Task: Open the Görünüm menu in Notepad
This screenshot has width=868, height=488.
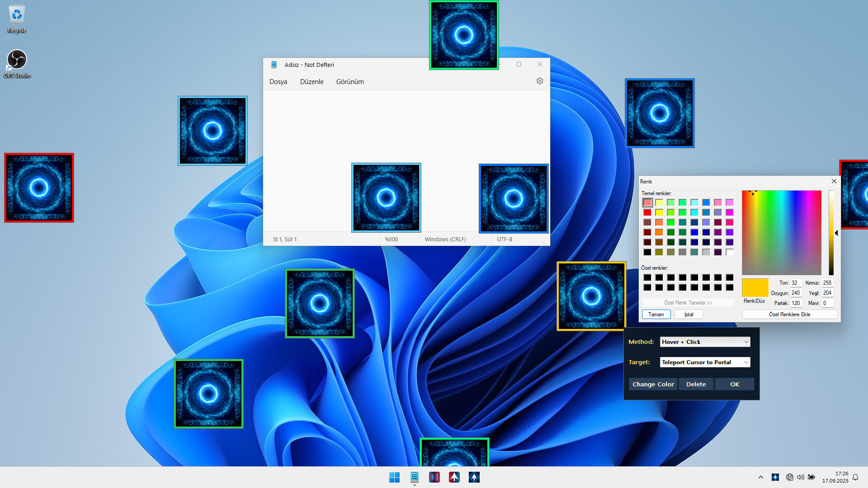Action: tap(350, 81)
